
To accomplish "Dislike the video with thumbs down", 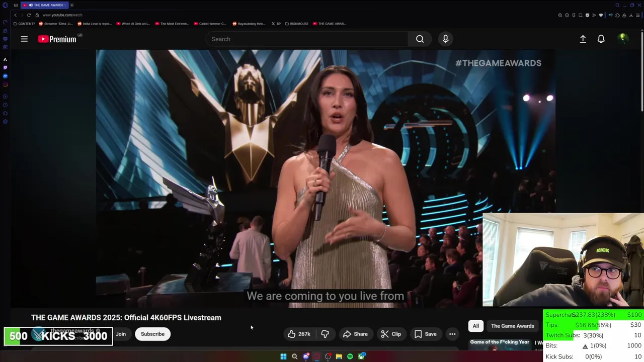I will (325, 334).
